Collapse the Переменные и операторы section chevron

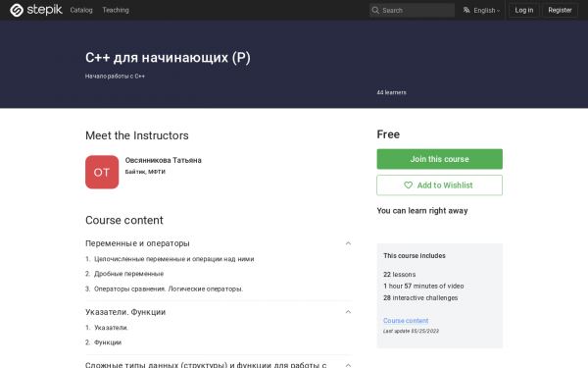348,243
